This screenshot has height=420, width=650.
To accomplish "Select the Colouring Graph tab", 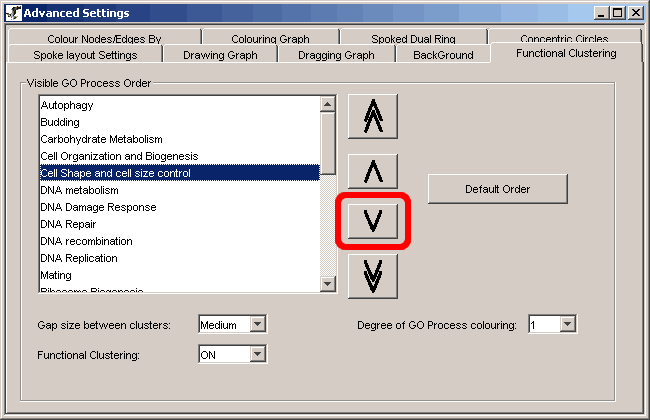I will point(270,39).
